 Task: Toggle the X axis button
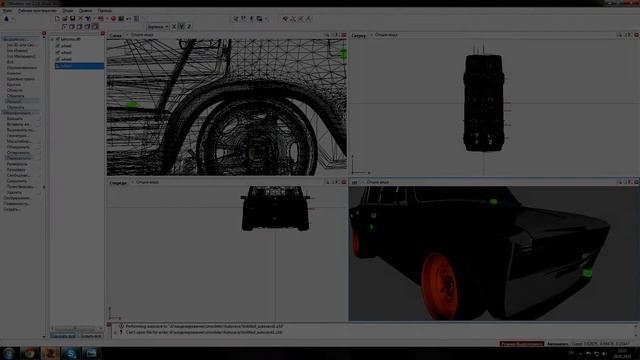(174, 27)
